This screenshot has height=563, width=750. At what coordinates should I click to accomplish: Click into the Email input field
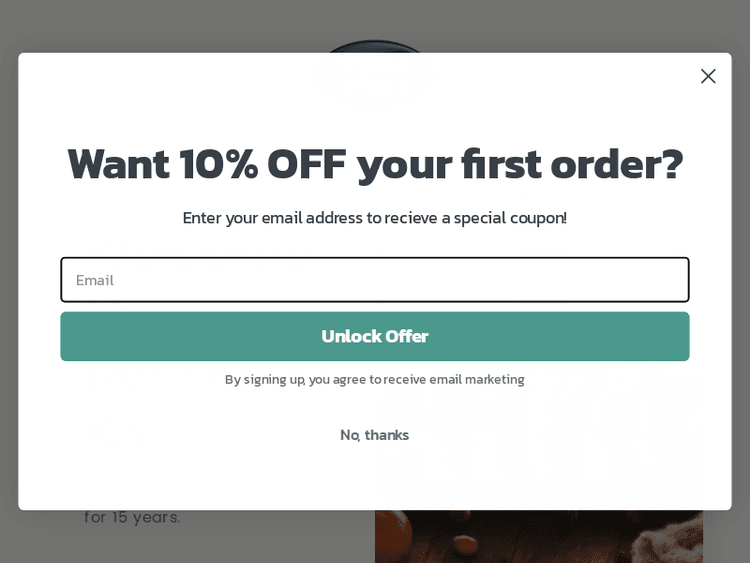[x=374, y=280]
